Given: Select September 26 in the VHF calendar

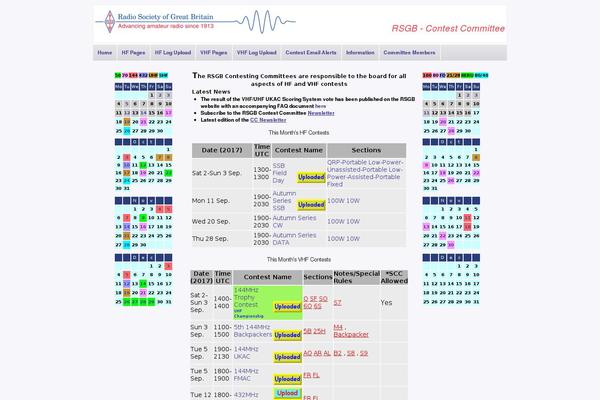Looking at the screenshot, I should pos(127,131).
